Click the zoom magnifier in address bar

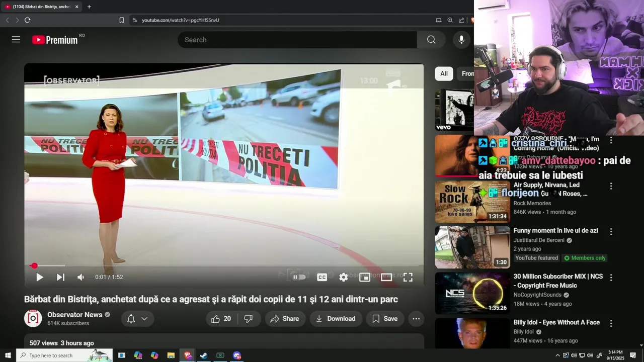(450, 20)
